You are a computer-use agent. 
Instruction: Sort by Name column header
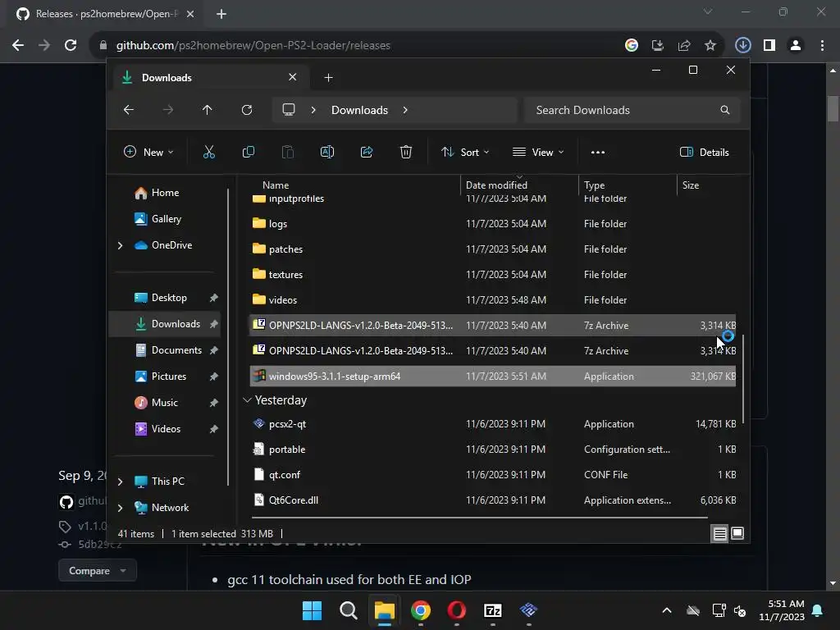point(276,185)
